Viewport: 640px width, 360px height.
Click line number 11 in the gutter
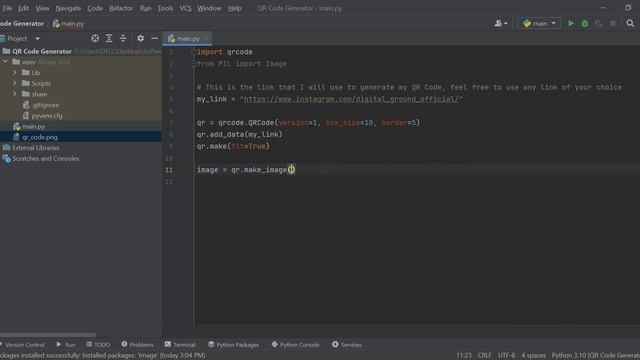pyautogui.click(x=169, y=170)
